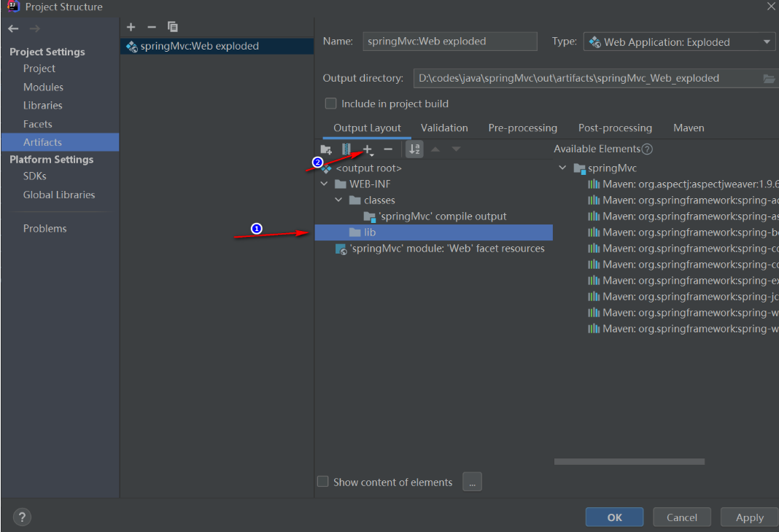Add a new artifact with plus icon
This screenshot has height=532, width=779.
click(131, 27)
